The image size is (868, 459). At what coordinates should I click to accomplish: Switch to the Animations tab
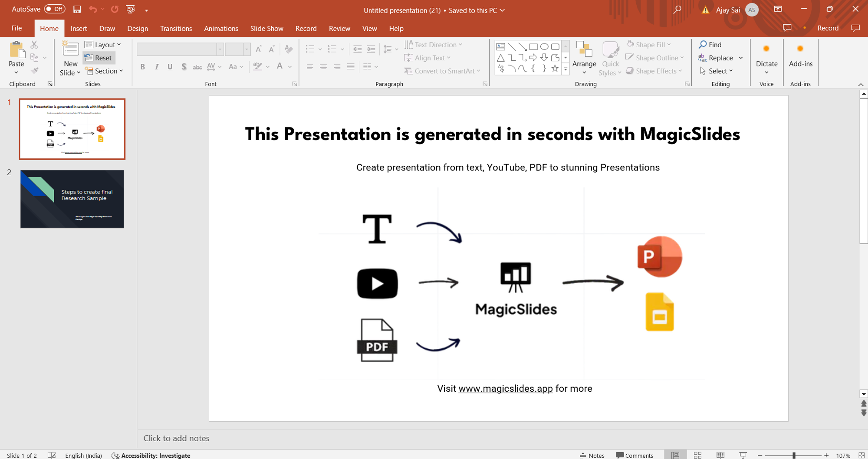221,28
